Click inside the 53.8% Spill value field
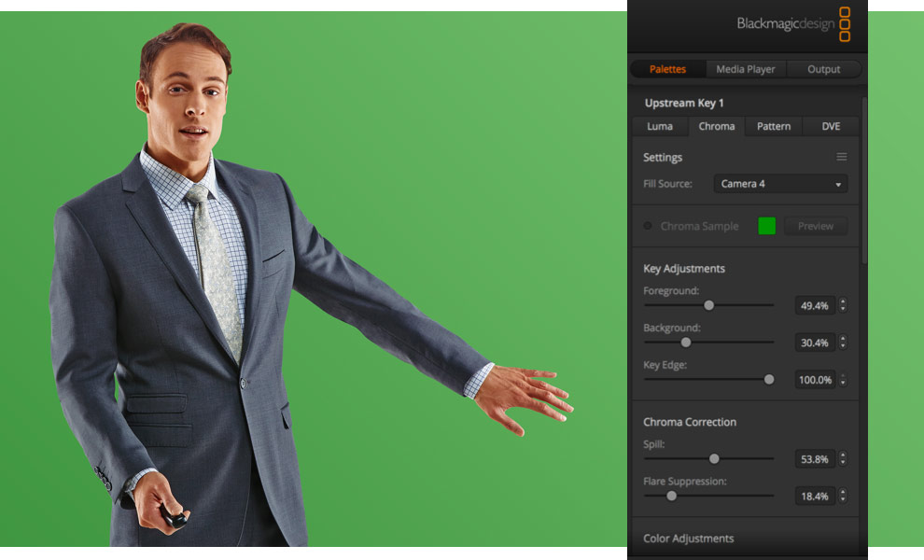Image resolution: width=924 pixels, height=560 pixels. (813, 458)
